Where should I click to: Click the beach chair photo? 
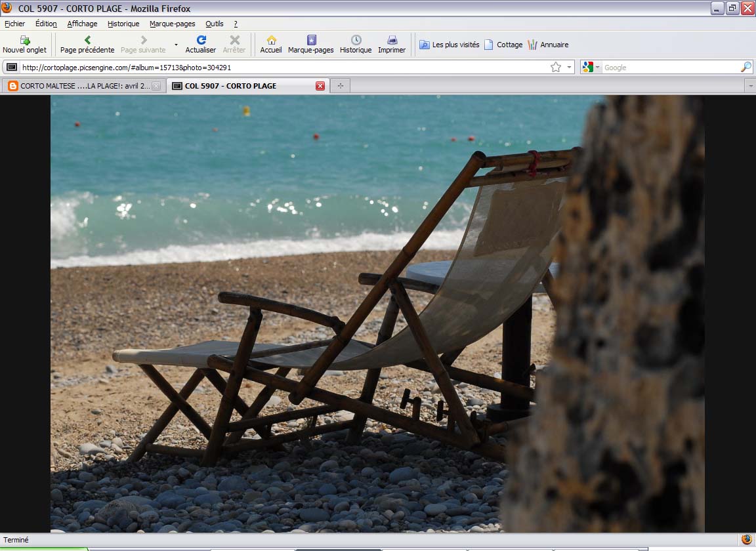[377, 314]
